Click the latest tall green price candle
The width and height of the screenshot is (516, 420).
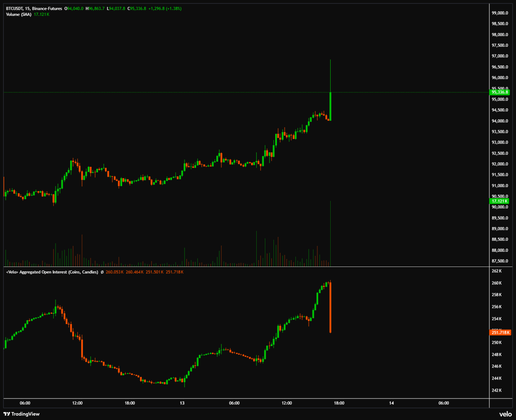tap(330, 106)
